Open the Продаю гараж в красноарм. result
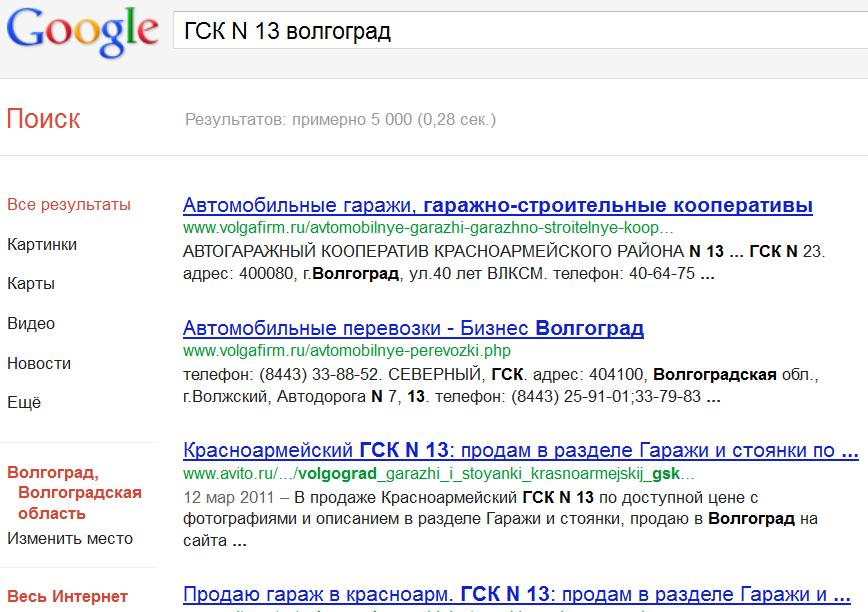The width and height of the screenshot is (868, 612). click(520, 594)
